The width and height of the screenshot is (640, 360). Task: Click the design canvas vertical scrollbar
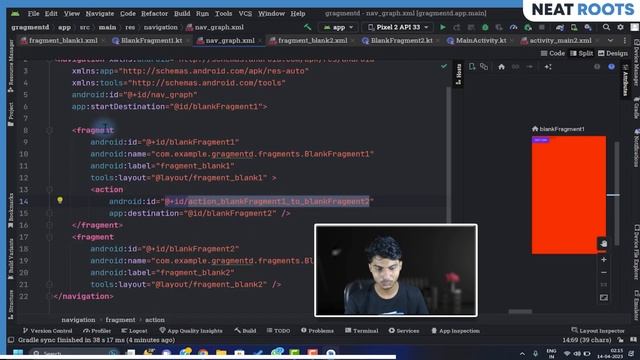tap(617, 193)
